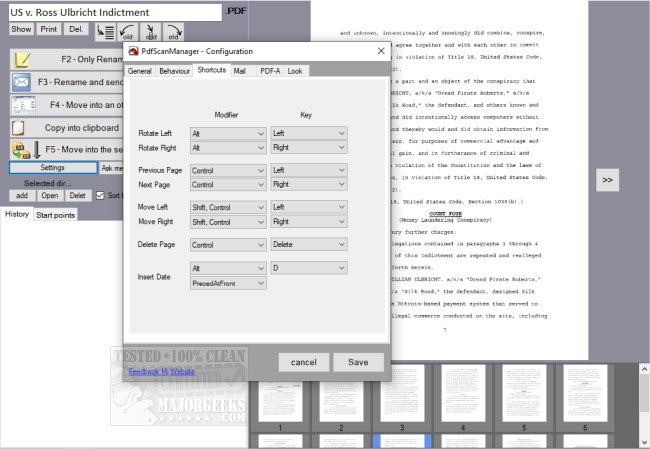Click the Open directory button
This screenshot has width=650, height=449.
[50, 195]
